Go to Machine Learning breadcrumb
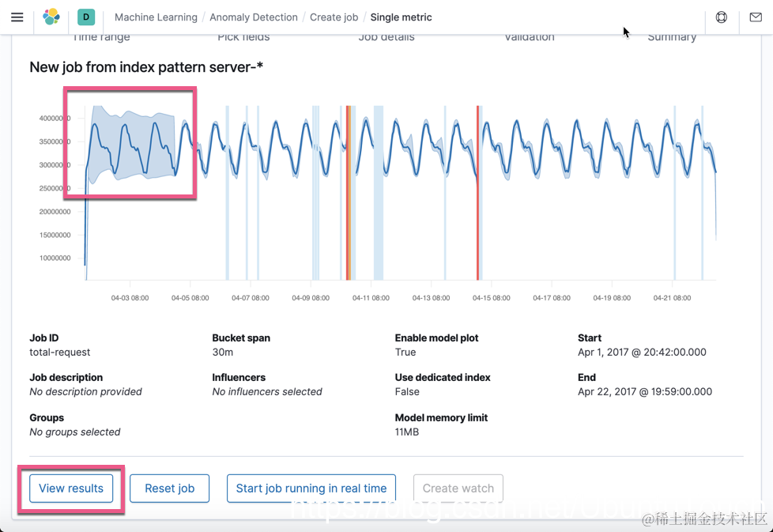773x532 pixels. [x=156, y=17]
